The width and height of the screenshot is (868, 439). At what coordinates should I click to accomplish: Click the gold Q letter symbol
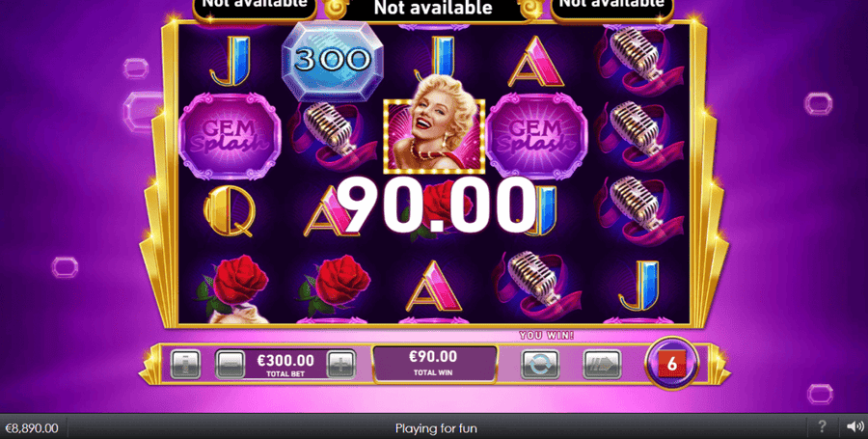pos(230,209)
